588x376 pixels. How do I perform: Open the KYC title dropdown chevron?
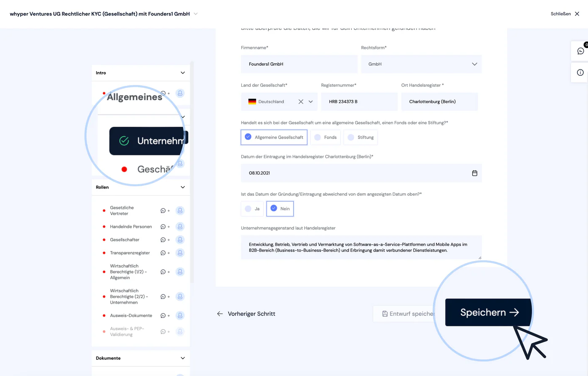195,14
